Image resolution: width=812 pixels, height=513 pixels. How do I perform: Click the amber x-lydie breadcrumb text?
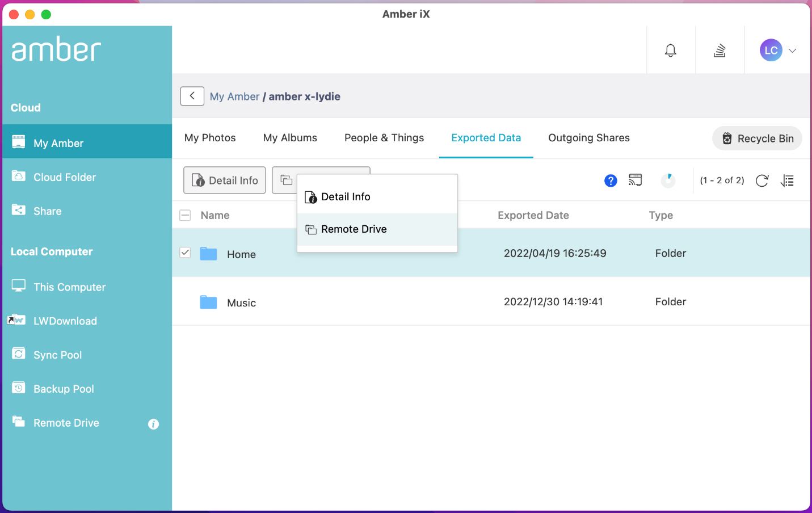pos(305,96)
